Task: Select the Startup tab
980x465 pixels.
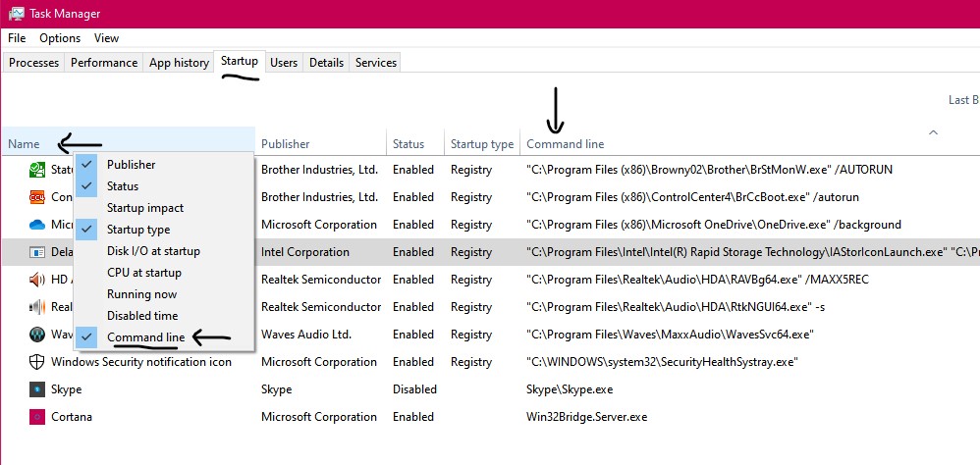Action: coord(240,61)
